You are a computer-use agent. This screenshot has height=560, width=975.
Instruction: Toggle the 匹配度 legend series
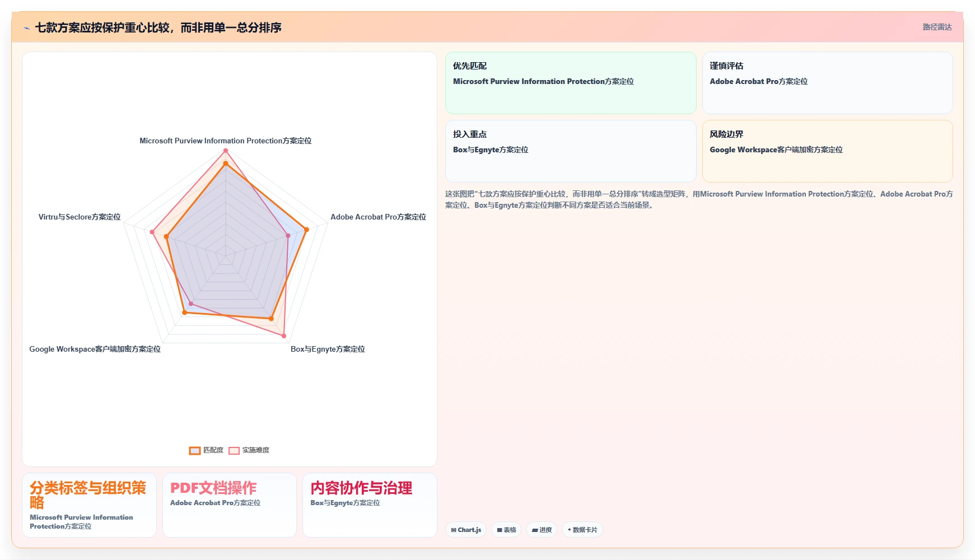point(206,450)
